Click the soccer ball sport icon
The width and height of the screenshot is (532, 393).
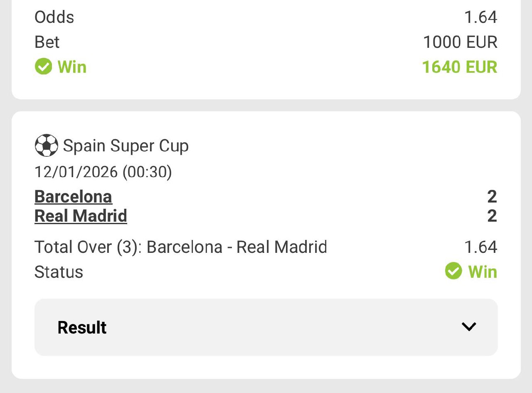(46, 146)
